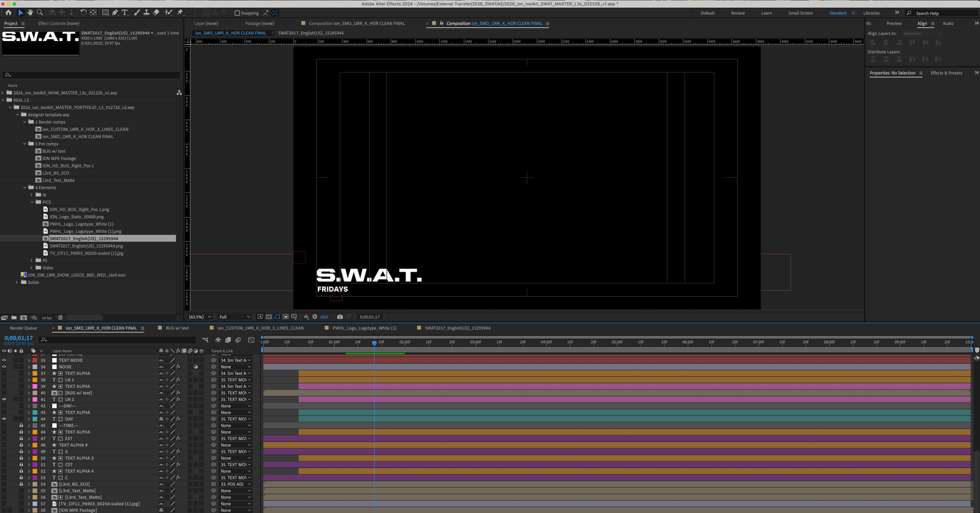This screenshot has height=513, width=980.
Task: Click the new composition icon in Project panel
Action: pyautogui.click(x=24, y=317)
